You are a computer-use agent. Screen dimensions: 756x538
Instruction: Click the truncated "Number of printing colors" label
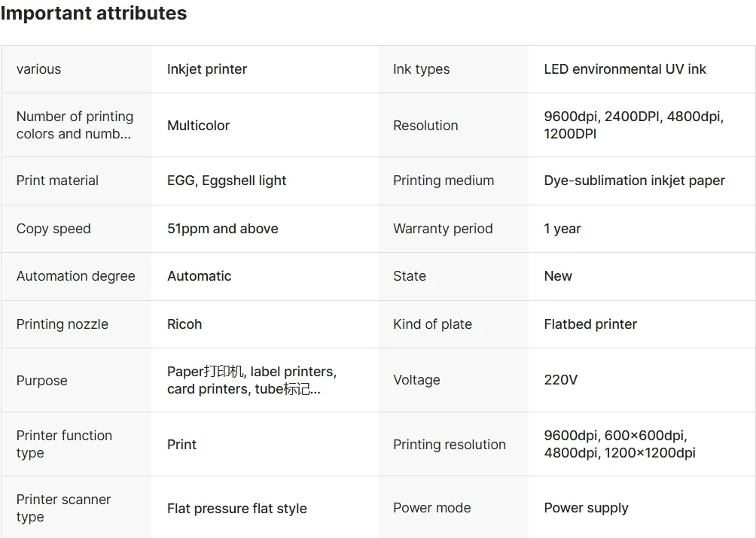(x=75, y=125)
